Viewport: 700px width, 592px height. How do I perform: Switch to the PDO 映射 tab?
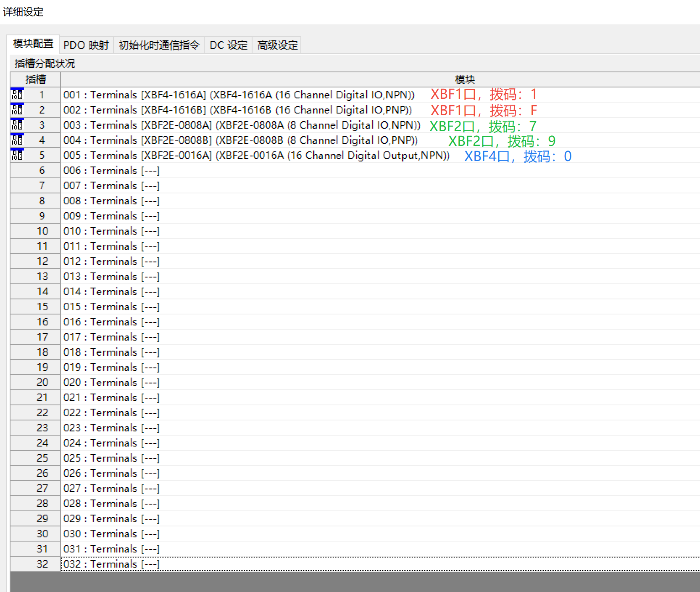(86, 45)
